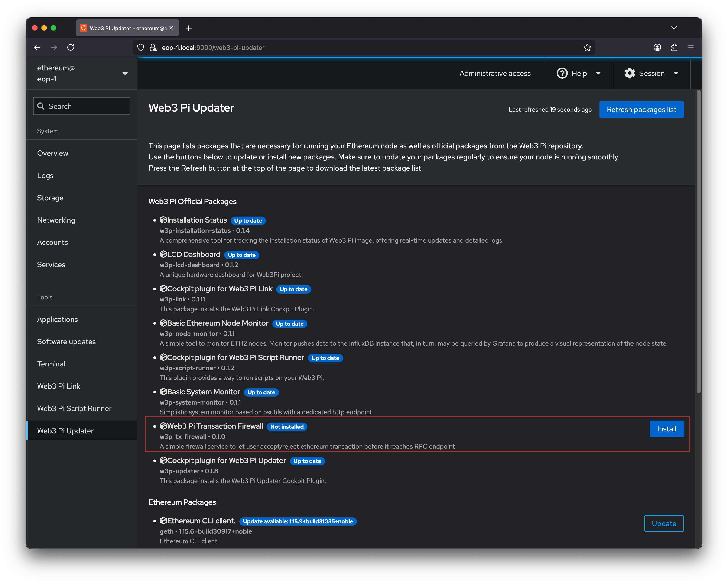Expand the list all tabs chevron
728x583 pixels.
[x=674, y=28]
